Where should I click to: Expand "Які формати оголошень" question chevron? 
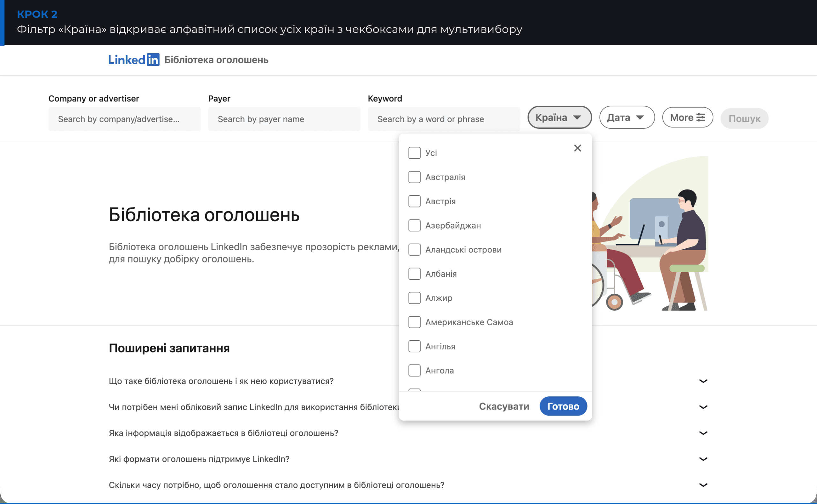click(x=703, y=459)
